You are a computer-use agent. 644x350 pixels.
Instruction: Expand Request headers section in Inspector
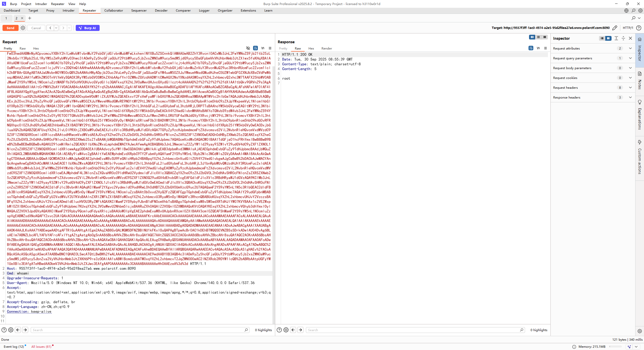pos(630,87)
